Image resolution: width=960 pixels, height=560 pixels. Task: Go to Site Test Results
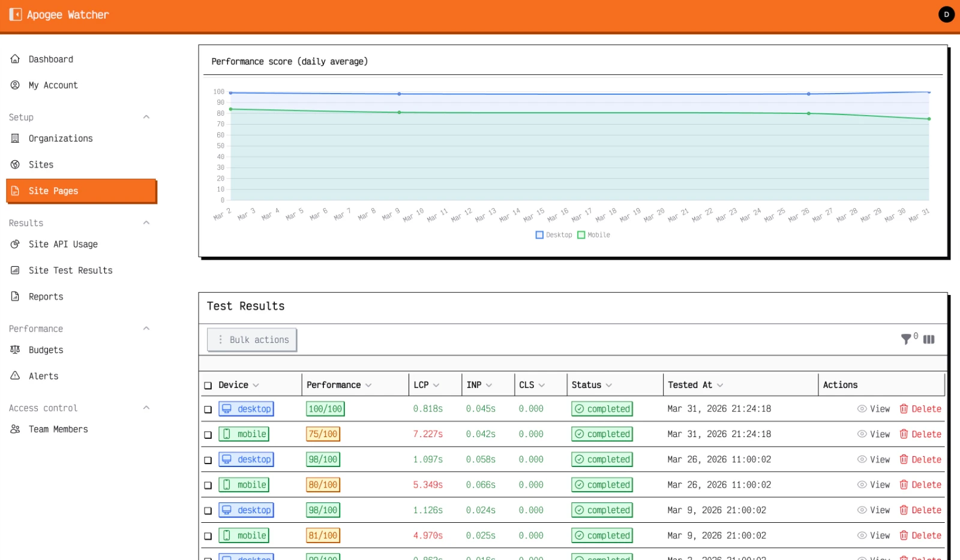[70, 270]
